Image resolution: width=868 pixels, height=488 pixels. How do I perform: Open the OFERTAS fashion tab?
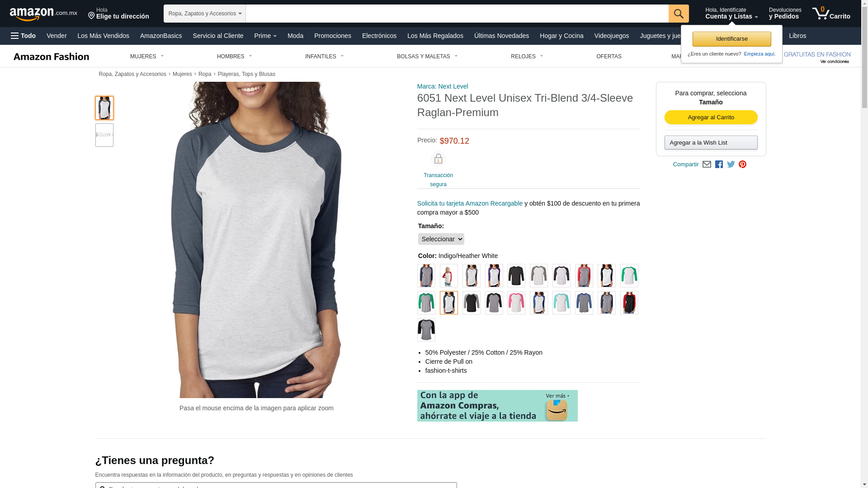click(x=609, y=56)
